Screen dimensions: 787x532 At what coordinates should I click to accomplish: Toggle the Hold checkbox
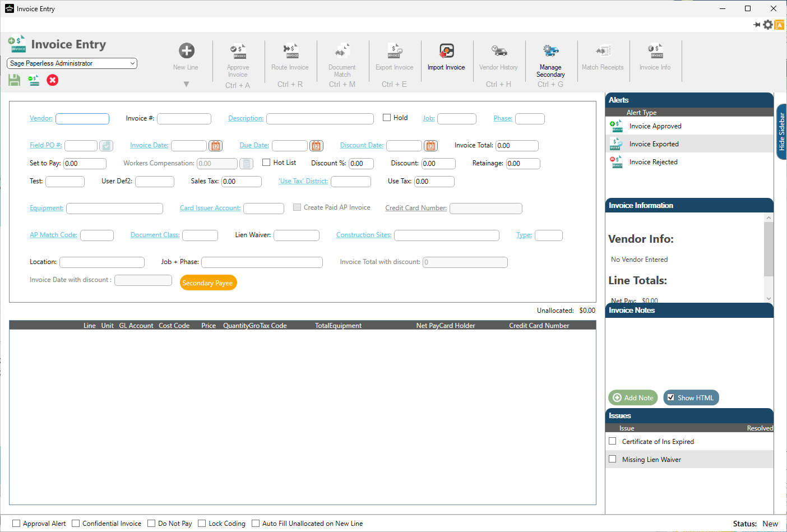387,118
